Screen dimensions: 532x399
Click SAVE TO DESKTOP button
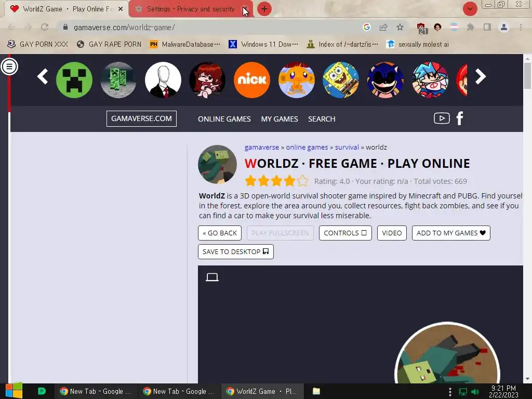pos(236,252)
